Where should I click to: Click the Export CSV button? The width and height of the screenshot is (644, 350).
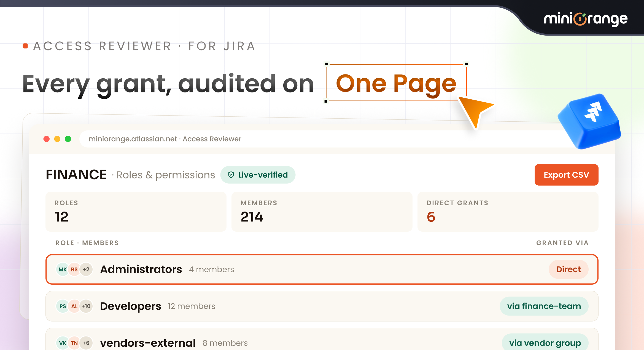point(566,175)
